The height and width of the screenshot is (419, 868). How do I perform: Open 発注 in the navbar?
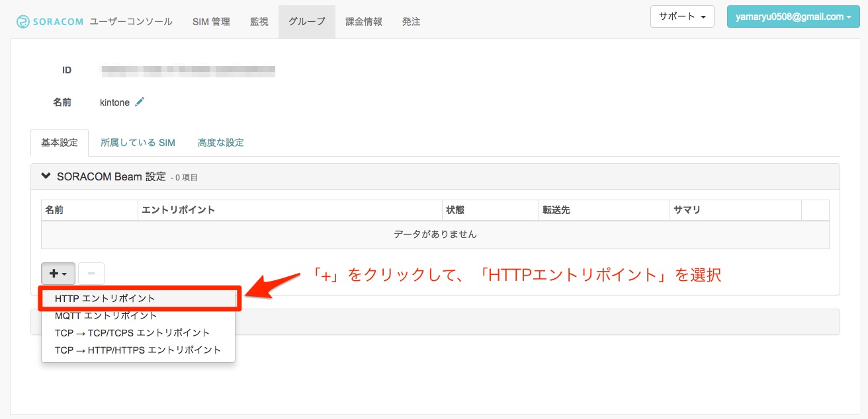(x=412, y=22)
